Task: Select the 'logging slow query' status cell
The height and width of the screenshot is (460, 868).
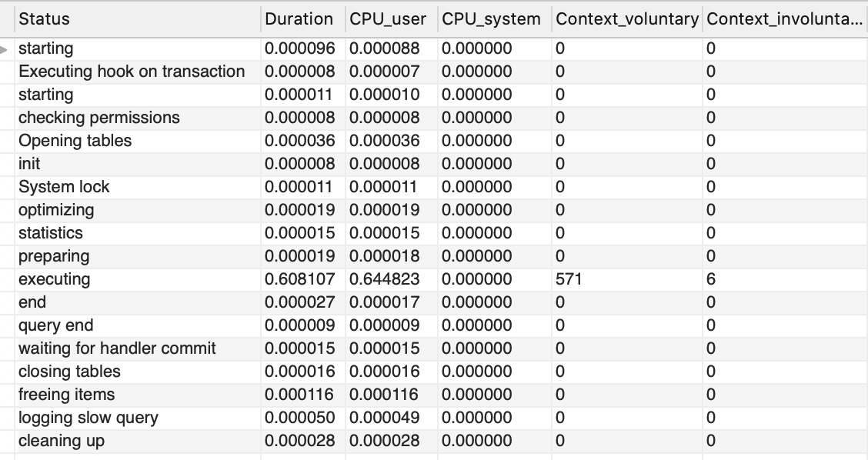Action: (88, 418)
